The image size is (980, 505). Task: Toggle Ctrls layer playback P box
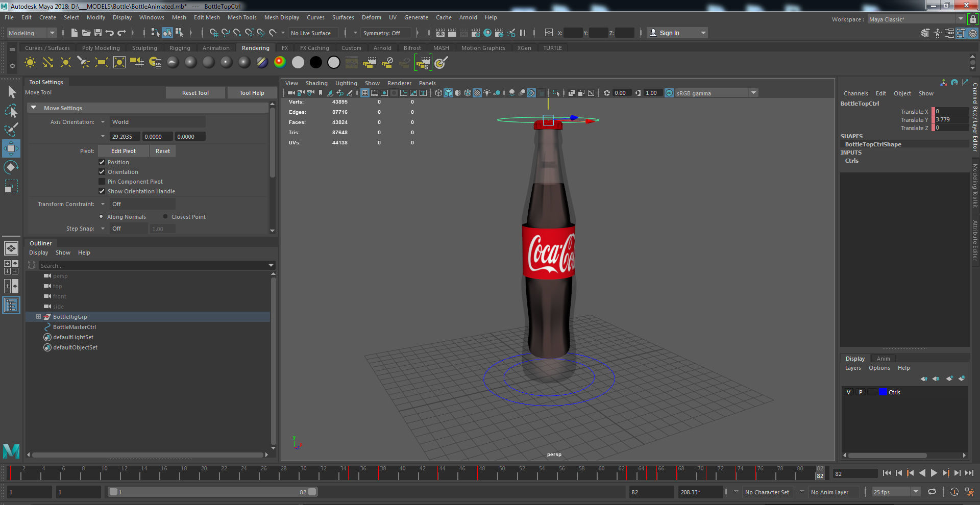861,392
